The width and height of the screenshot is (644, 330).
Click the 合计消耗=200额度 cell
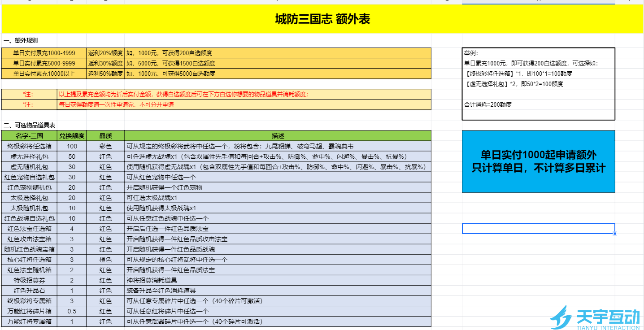[x=538, y=104]
